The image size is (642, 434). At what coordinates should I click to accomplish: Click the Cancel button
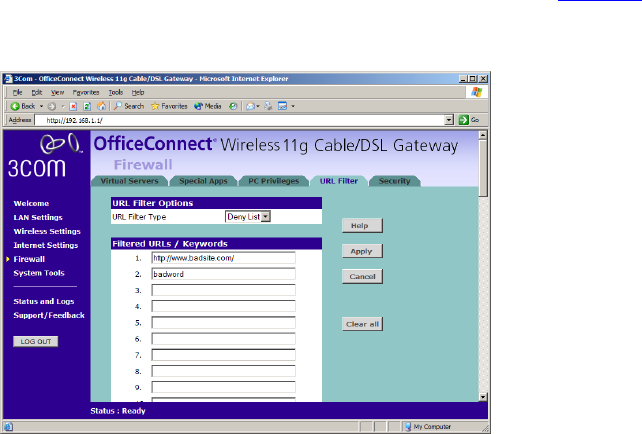coord(362,276)
